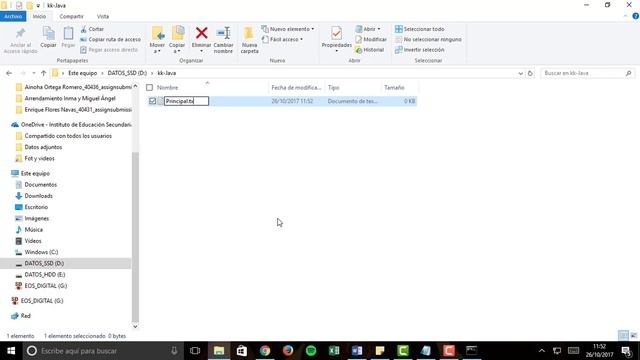Click Pegar acceso directo
Screen dimensions: 640x360
click(x=109, y=50)
